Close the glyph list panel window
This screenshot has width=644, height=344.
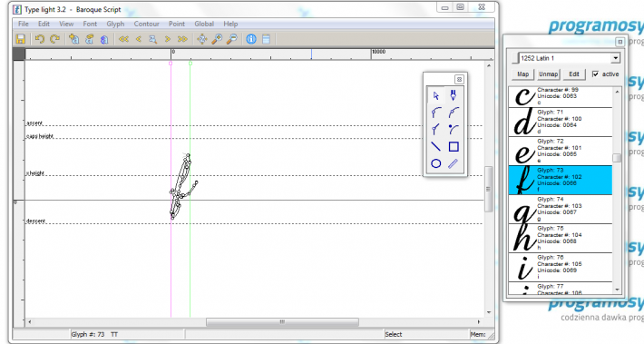(x=620, y=42)
